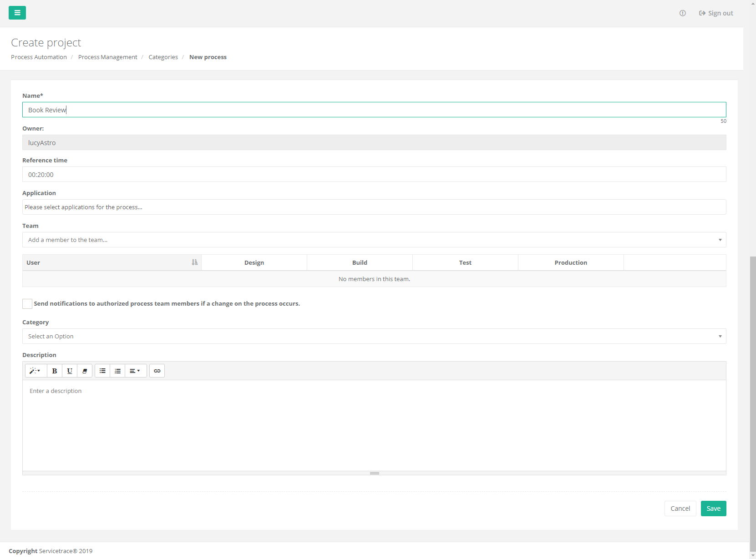
Task: Click the eraser remove-format icon
Action: (85, 371)
